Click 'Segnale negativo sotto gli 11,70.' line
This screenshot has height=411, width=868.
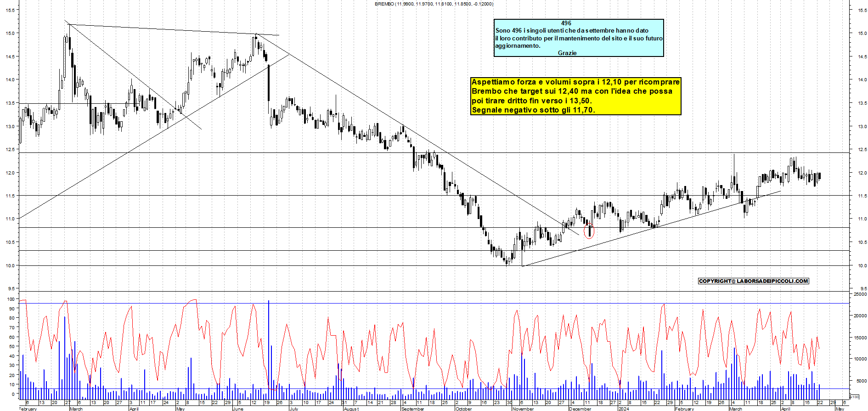coord(533,110)
